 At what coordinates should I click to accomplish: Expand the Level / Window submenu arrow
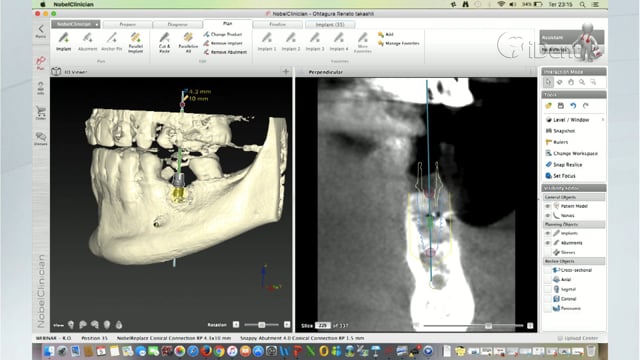point(602,120)
